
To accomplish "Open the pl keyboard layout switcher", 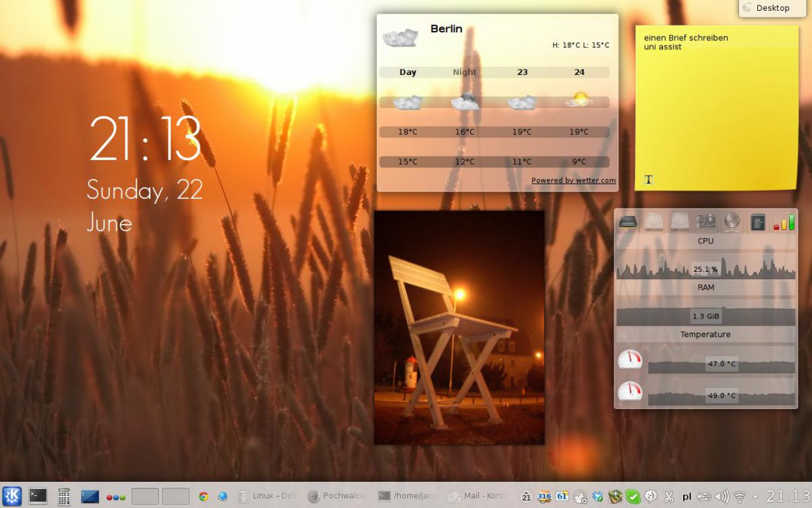I will [x=687, y=497].
